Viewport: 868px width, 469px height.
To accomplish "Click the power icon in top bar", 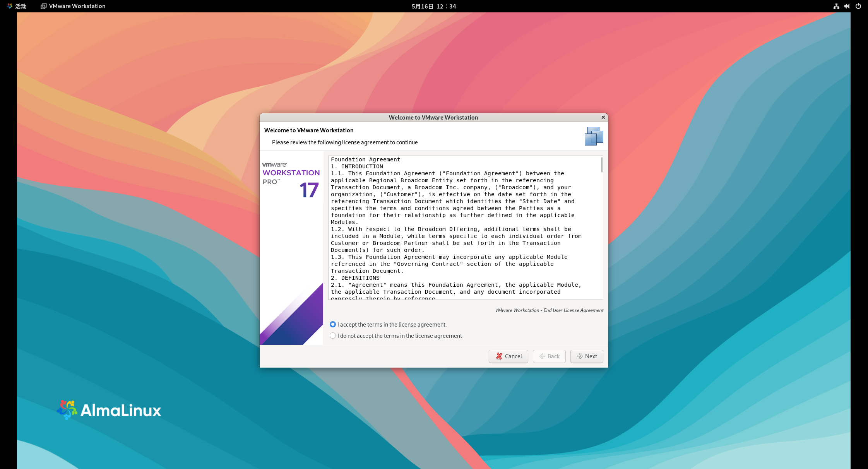I will pyautogui.click(x=858, y=6).
